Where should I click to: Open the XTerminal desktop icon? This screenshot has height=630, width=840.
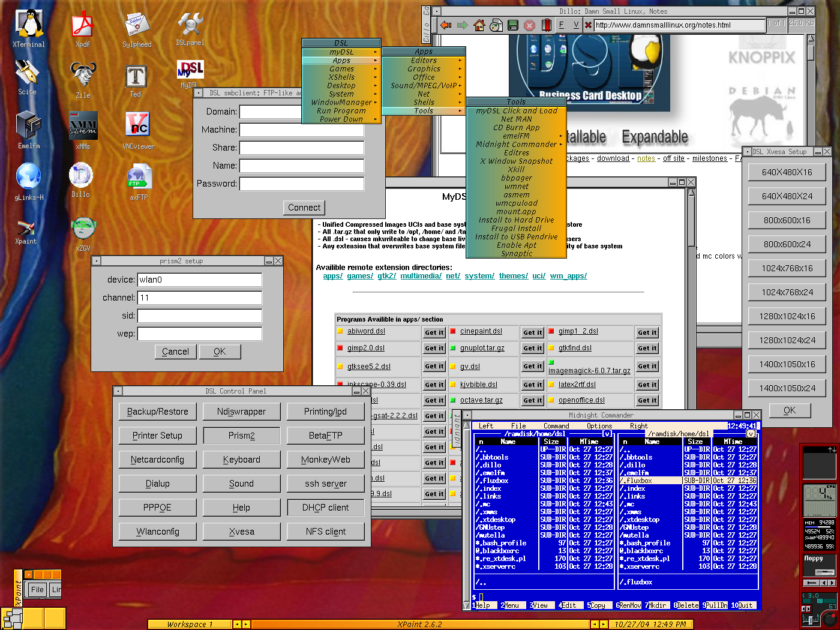(29, 28)
